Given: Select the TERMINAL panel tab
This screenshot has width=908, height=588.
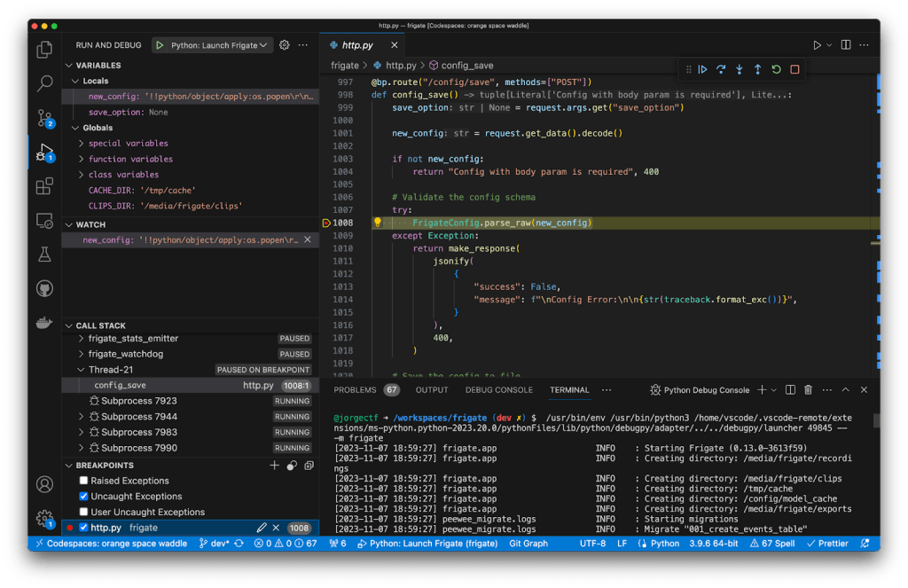Looking at the screenshot, I should click(569, 390).
